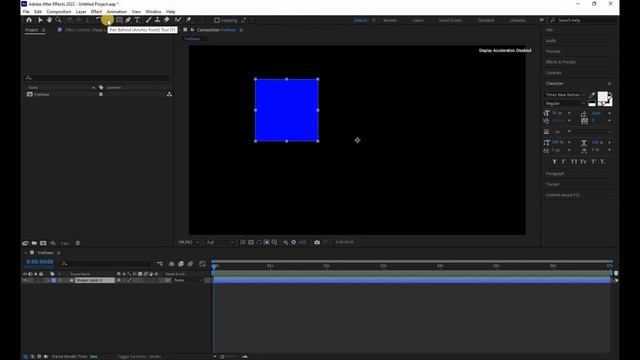Click the white fill color swatch
Image resolution: width=640 pixels, height=360 pixels.
point(602,96)
